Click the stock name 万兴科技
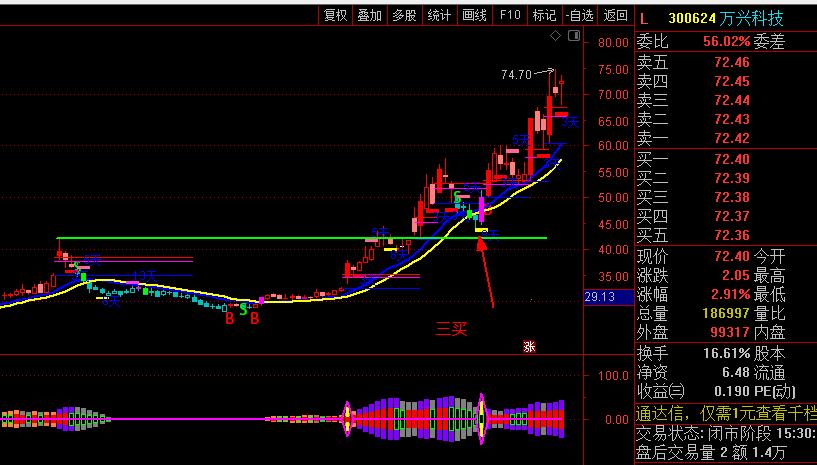The width and height of the screenshot is (817, 465). point(751,19)
